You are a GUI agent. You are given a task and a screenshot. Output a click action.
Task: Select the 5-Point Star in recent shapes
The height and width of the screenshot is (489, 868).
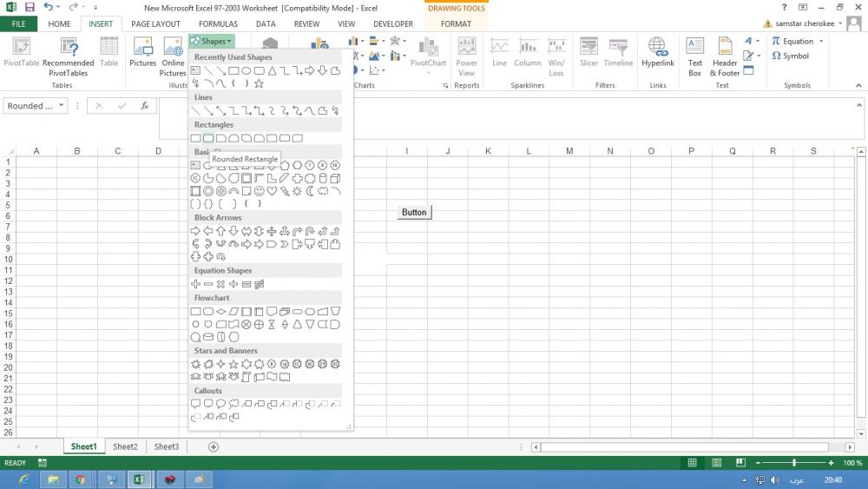pos(259,83)
